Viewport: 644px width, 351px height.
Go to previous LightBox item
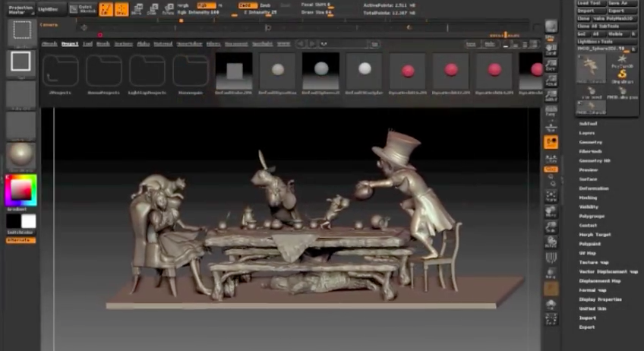[x=301, y=43]
